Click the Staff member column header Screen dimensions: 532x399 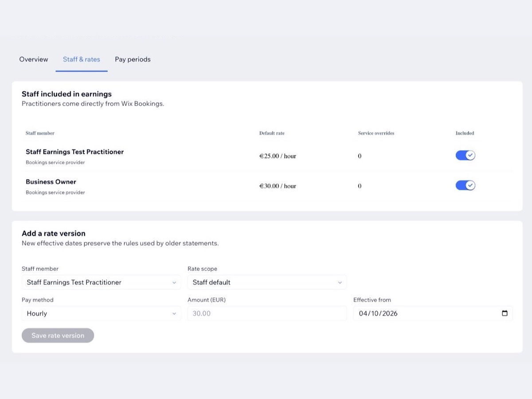pyautogui.click(x=40, y=133)
